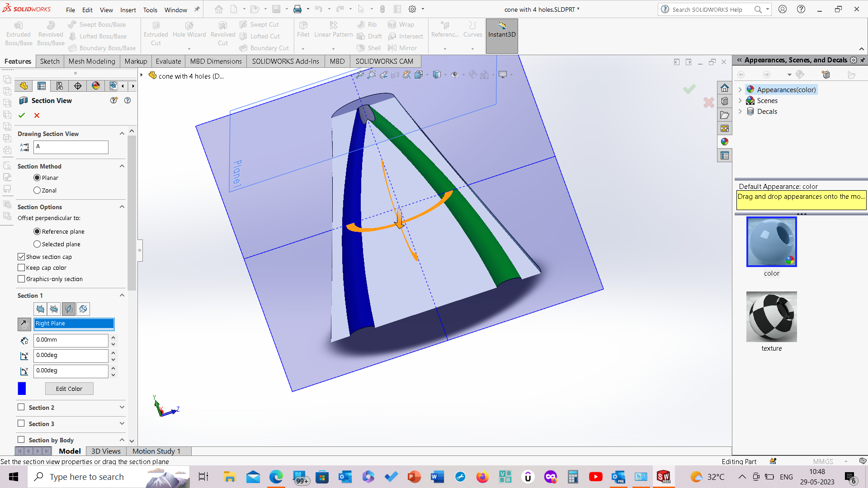Click the reverse section direction arrow
The height and width of the screenshot is (488, 868).
click(24, 324)
